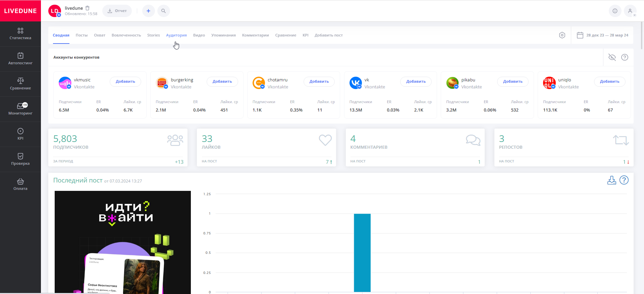Open help for Последний пост section
The width and height of the screenshot is (644, 294).
tap(624, 180)
